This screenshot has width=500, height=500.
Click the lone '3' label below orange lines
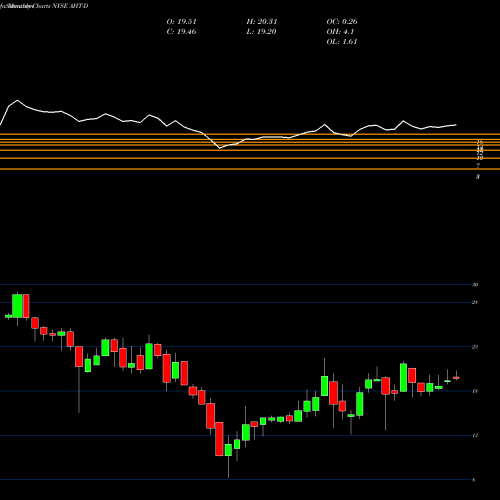[x=478, y=177]
